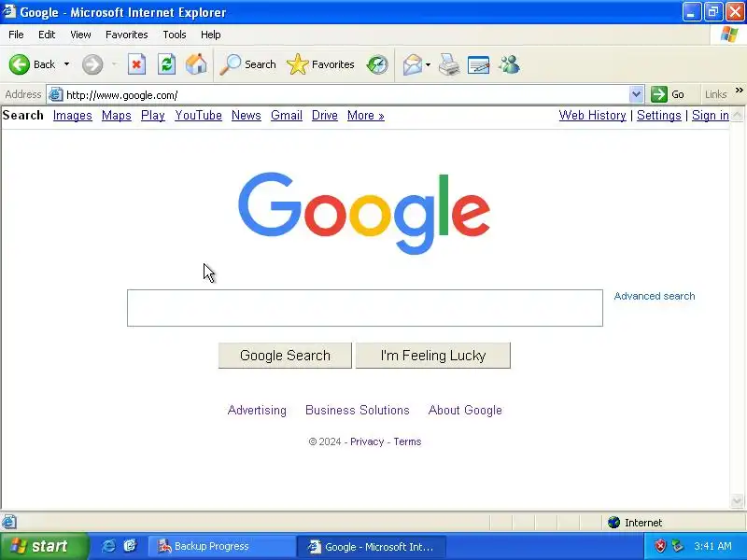Click the red security shield tray icon
747x560 pixels.
[x=660, y=546]
